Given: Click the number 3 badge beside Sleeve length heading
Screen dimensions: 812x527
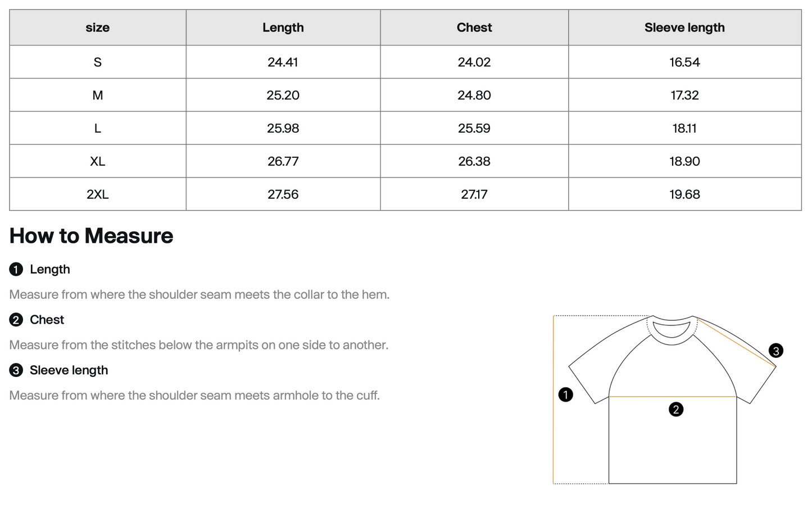Looking at the screenshot, I should (16, 370).
